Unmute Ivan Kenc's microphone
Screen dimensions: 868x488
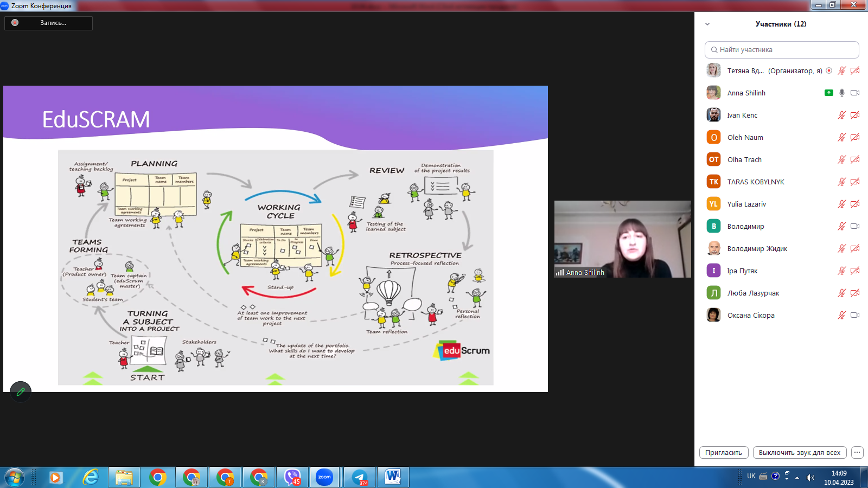tap(842, 115)
